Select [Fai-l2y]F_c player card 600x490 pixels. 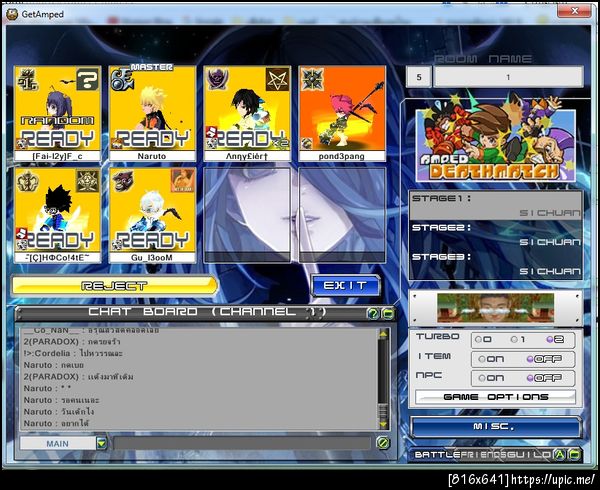(x=58, y=113)
